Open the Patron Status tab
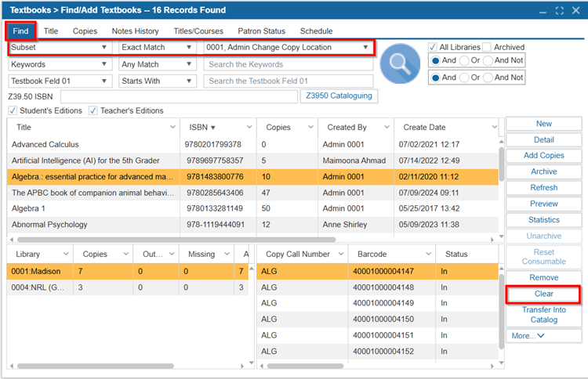The width and height of the screenshot is (588, 379). coord(261,31)
